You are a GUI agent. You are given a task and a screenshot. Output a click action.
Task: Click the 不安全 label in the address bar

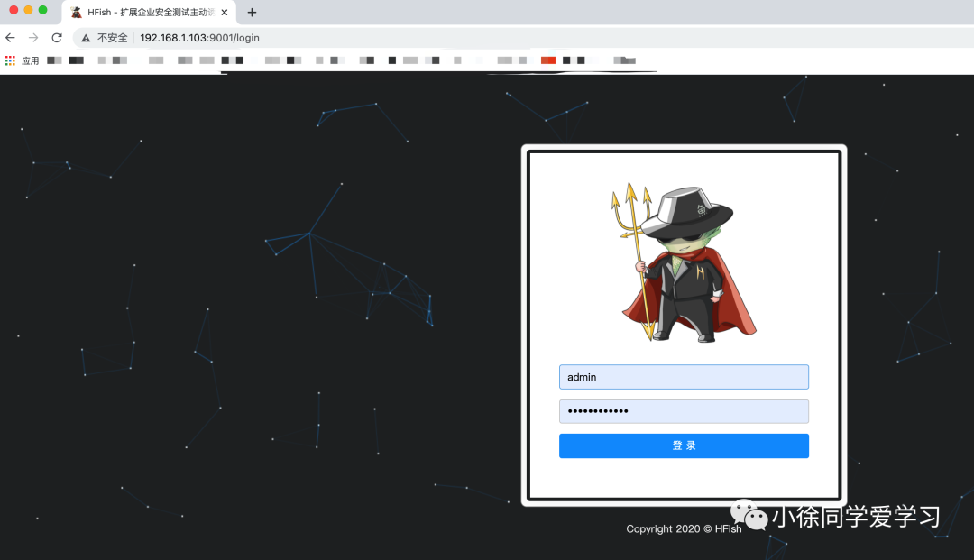point(113,38)
